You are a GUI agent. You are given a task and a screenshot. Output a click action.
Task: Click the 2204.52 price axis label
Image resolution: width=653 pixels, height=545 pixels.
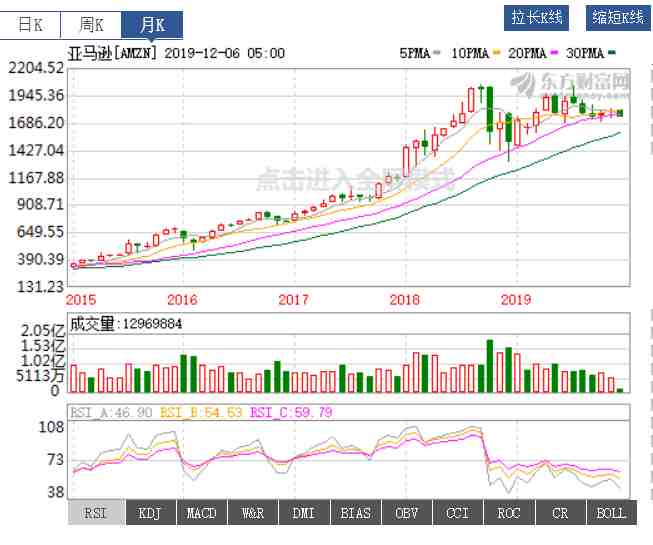click(36, 68)
